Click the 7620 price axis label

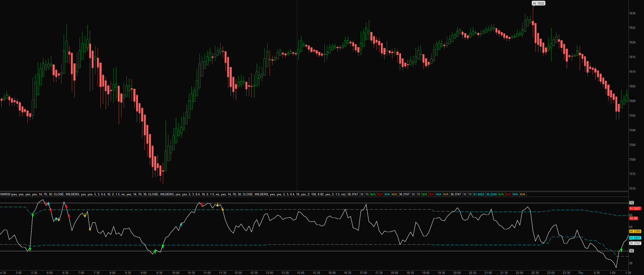632,42
